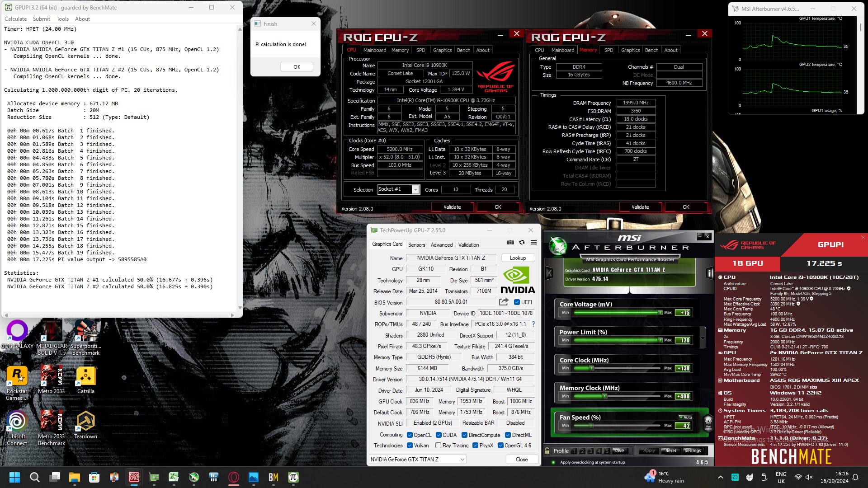Toggle the DirectCompute checkbox
The width and height of the screenshot is (868, 488).
coord(464,435)
